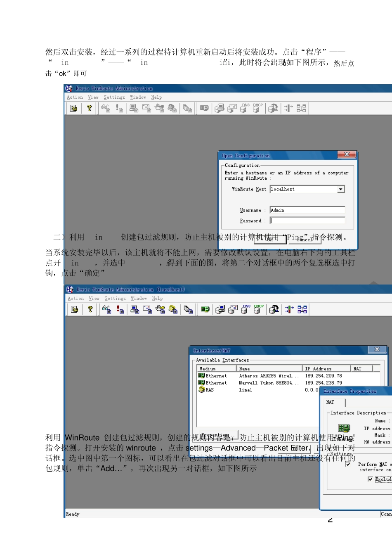The width and height of the screenshot is (392, 555).
Task: Toggle the Exclude checkbox in Interface Properties
Action: (370, 479)
